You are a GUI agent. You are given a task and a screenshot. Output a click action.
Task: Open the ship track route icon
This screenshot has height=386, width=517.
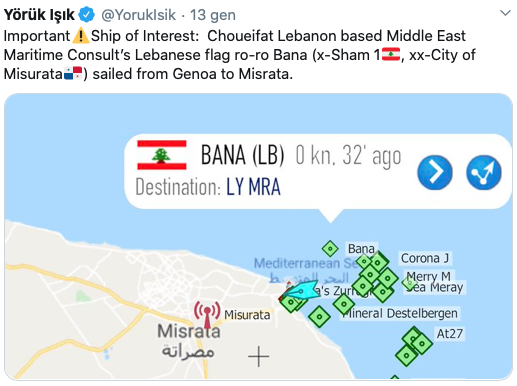(484, 172)
